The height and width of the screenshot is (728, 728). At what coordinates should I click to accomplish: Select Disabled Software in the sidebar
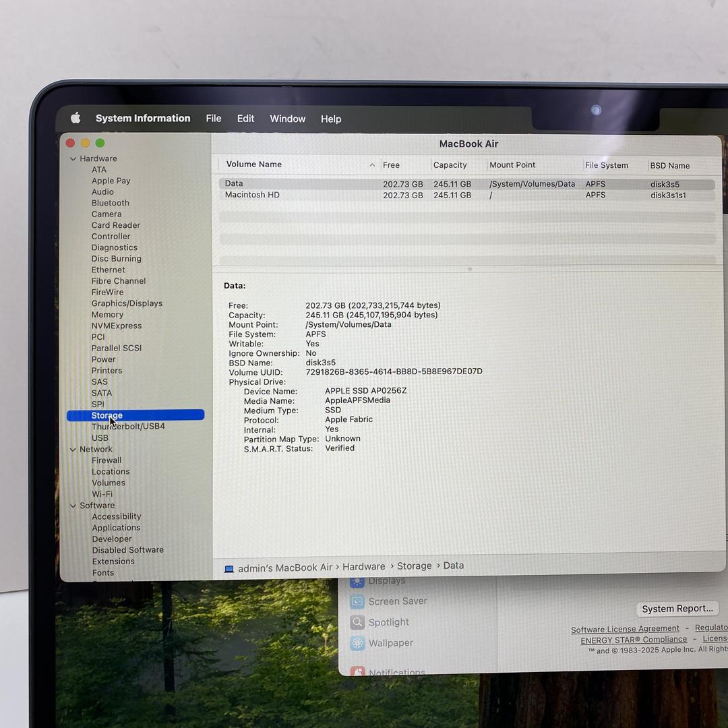point(127,550)
